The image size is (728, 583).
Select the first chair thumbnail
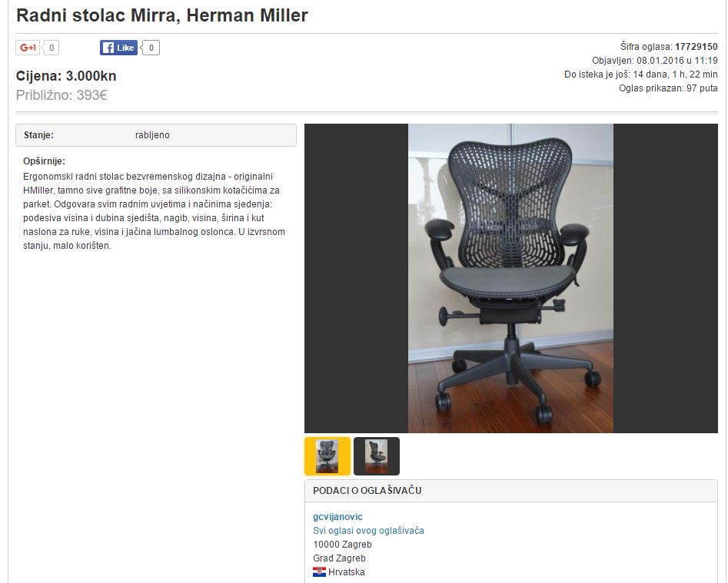(327, 456)
